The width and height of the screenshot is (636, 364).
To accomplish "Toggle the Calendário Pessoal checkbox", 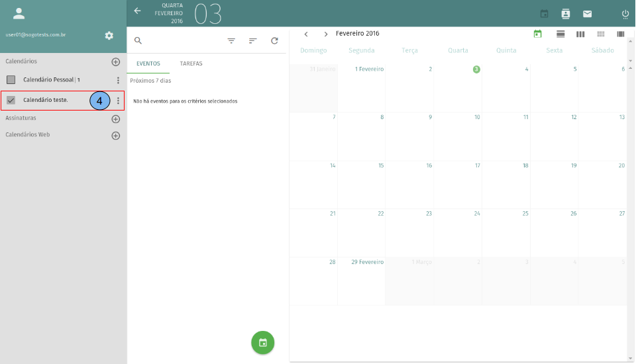I will tap(11, 80).
